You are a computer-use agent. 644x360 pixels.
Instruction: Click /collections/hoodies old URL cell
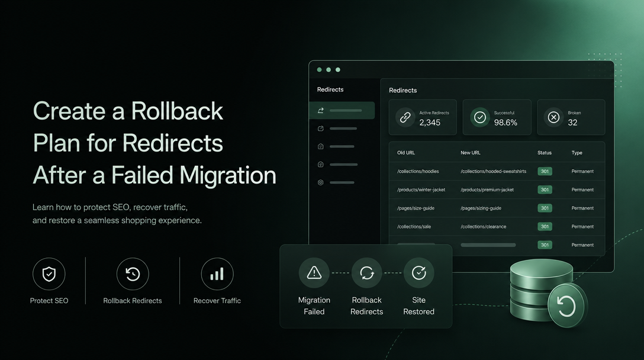tap(418, 171)
